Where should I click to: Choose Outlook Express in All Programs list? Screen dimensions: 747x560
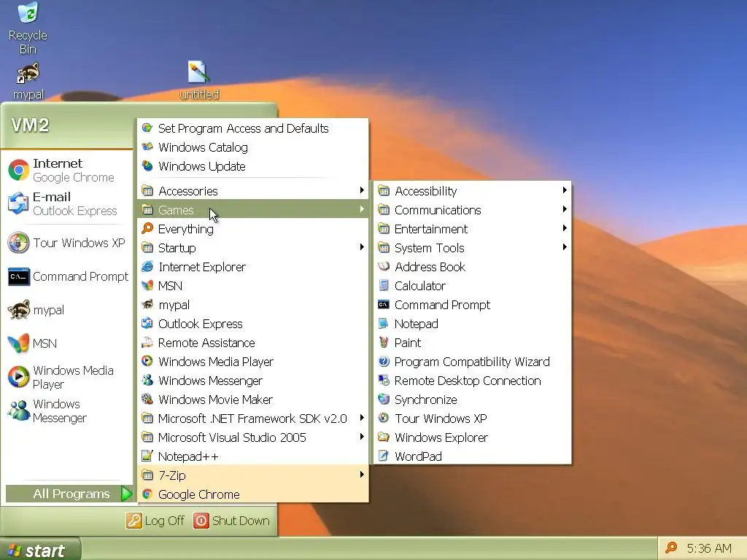tap(253, 324)
